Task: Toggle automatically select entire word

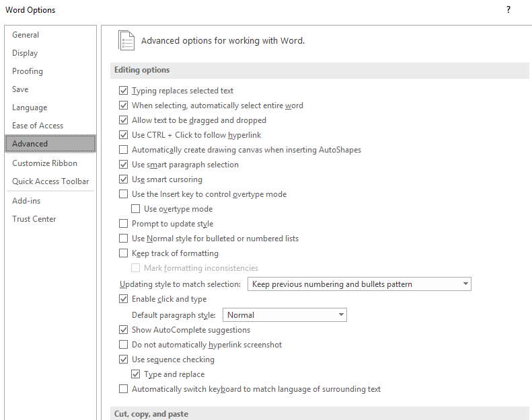Action: (124, 106)
